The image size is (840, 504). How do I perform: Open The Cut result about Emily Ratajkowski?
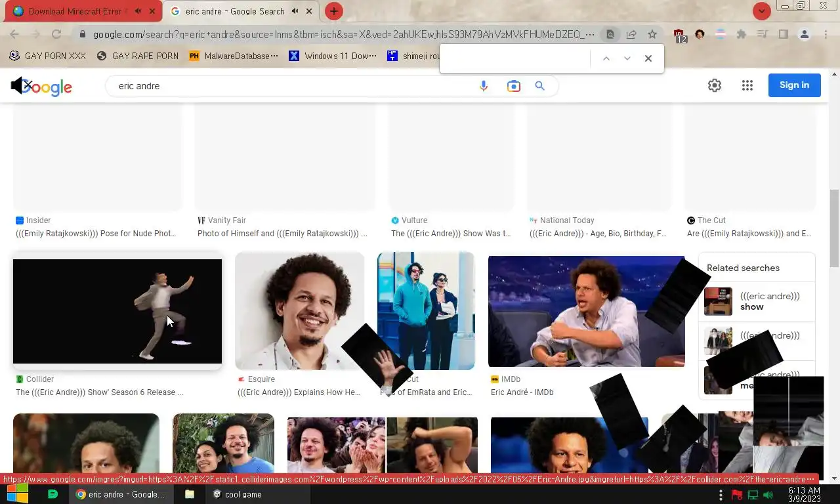pyautogui.click(x=749, y=234)
